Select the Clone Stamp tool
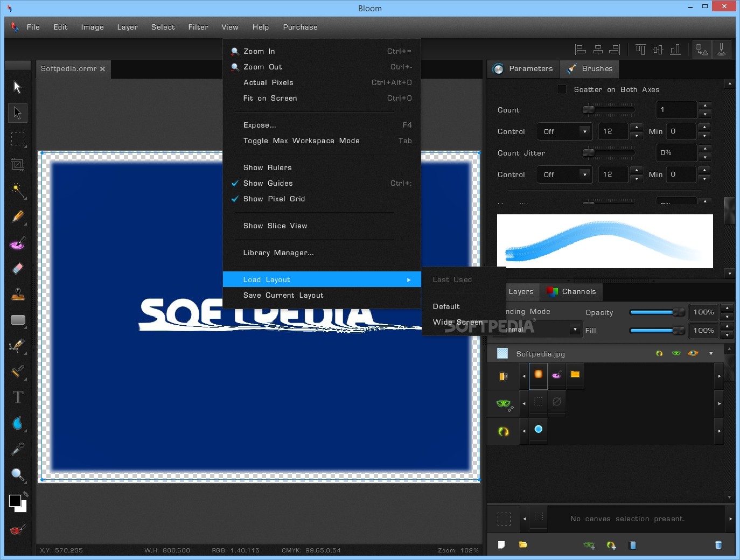Viewport: 740px width, 560px height. click(18, 294)
